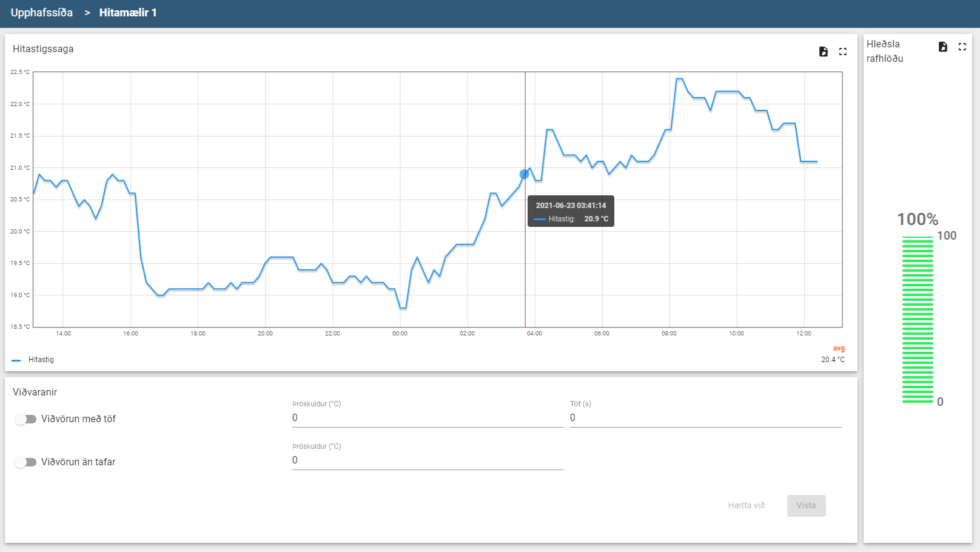
Task: Click the 18.5 °C axis label
Action: [19, 327]
